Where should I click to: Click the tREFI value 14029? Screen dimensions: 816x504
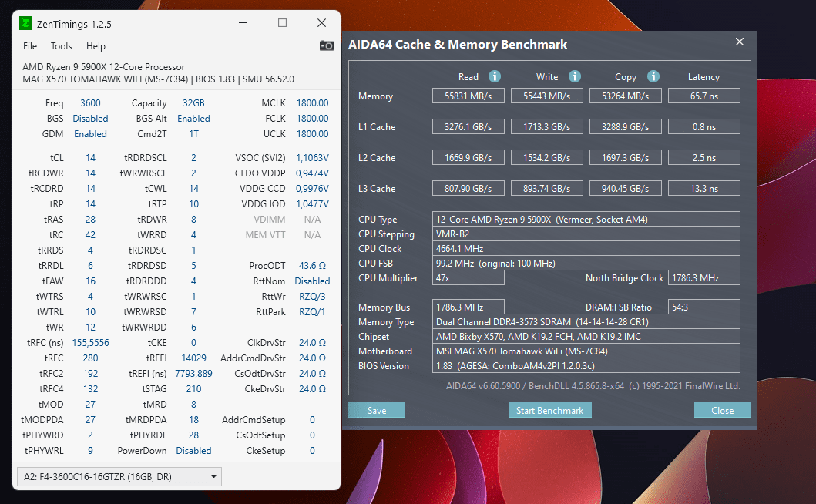point(193,358)
